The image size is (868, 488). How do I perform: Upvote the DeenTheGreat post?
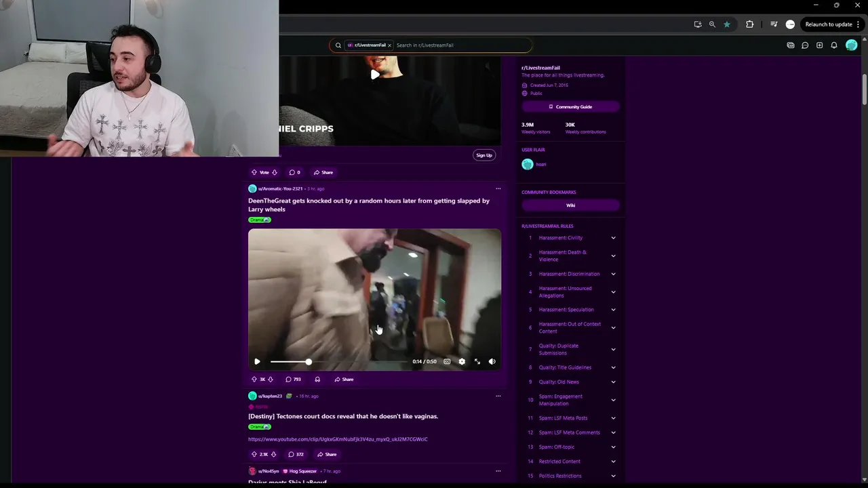[x=254, y=380]
